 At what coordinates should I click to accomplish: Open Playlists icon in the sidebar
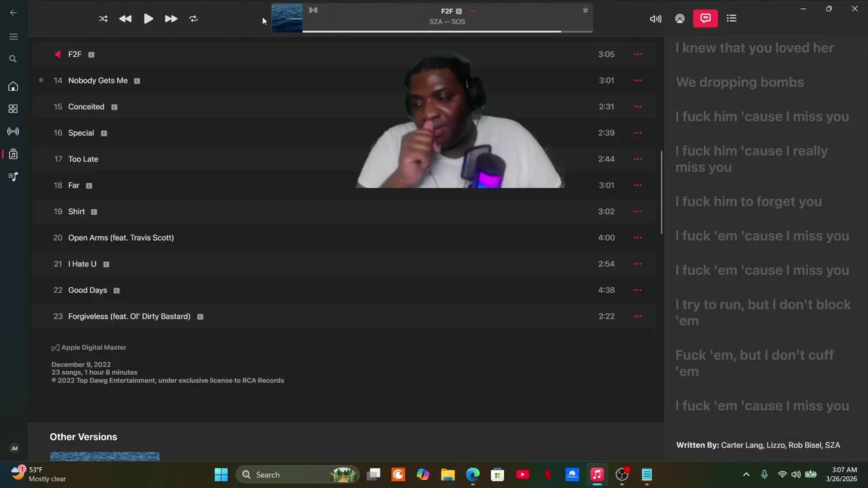(13, 177)
